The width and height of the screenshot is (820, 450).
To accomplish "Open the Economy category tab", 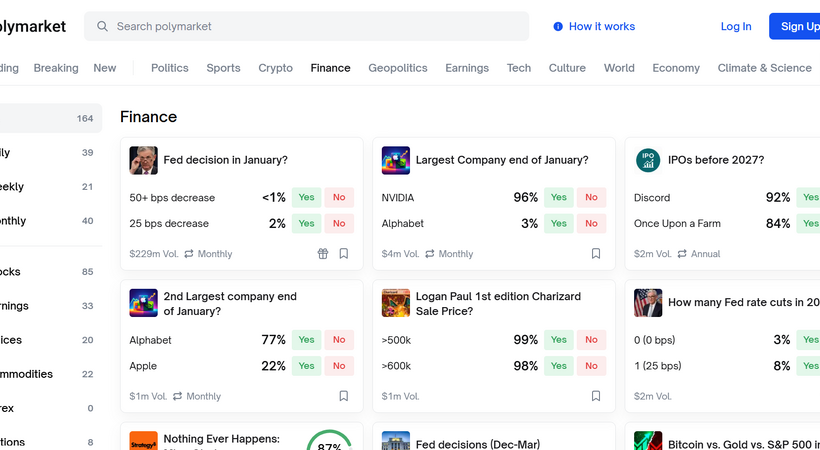I will coord(676,68).
